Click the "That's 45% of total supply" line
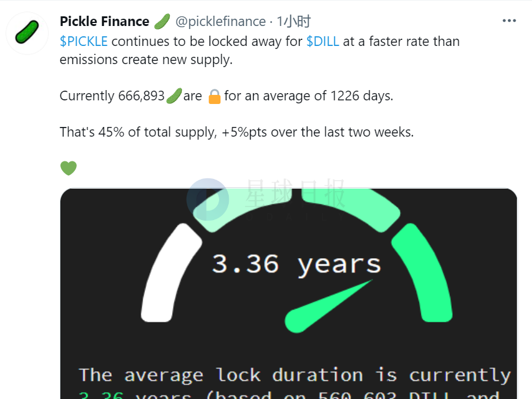Screen dimensions: 532x399 (x=236, y=132)
